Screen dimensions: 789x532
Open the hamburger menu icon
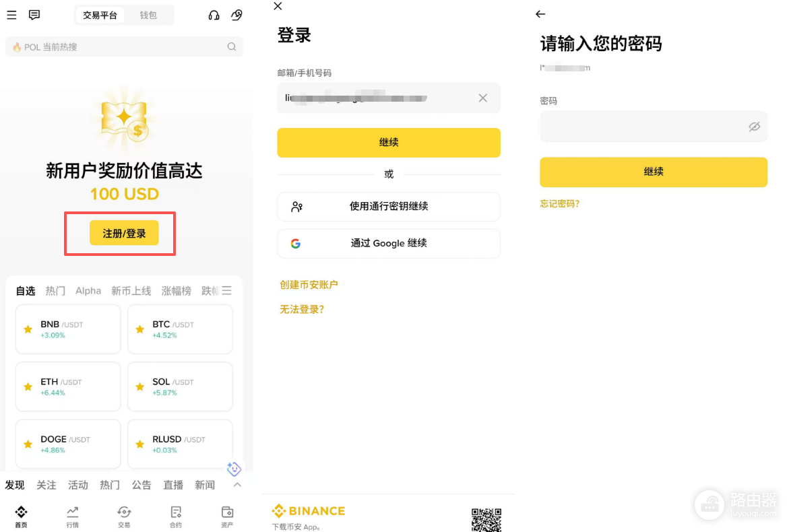[x=11, y=15]
